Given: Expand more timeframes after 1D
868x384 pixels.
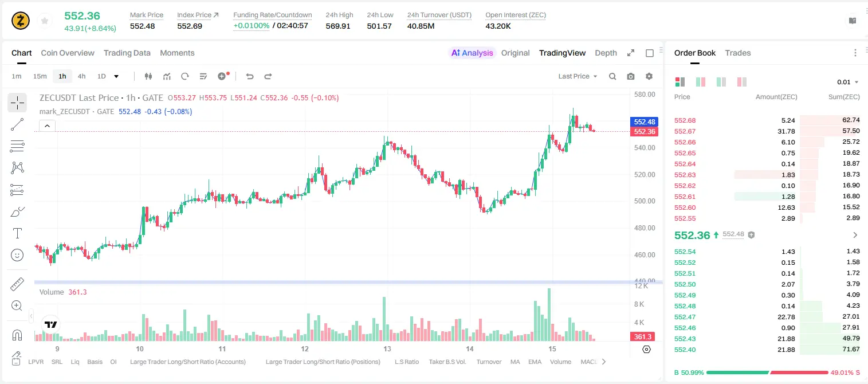Looking at the screenshot, I should click(117, 76).
